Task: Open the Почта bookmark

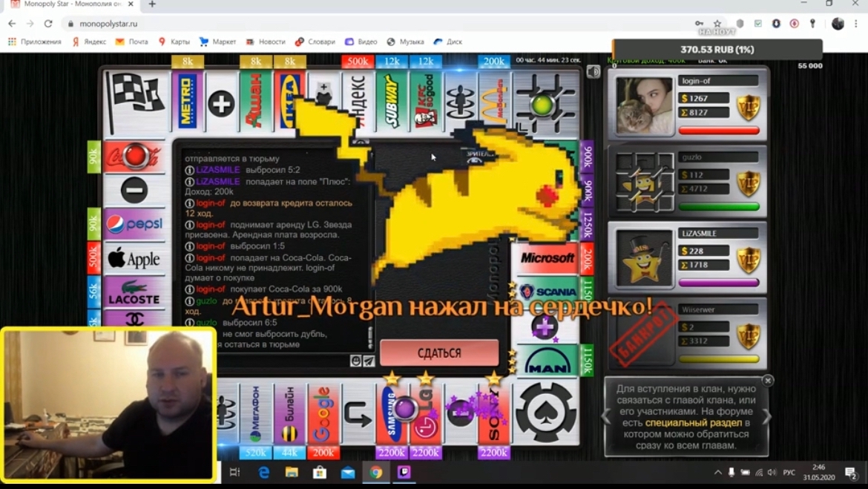Action: pos(132,42)
